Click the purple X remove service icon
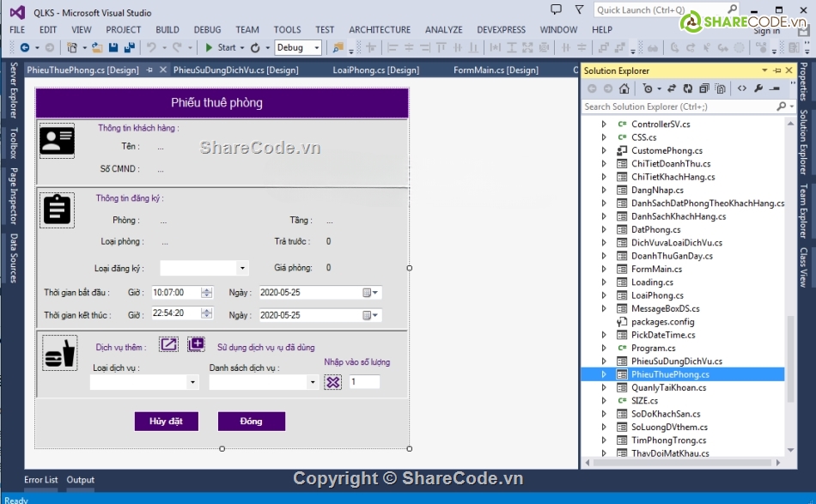 pyautogui.click(x=333, y=382)
